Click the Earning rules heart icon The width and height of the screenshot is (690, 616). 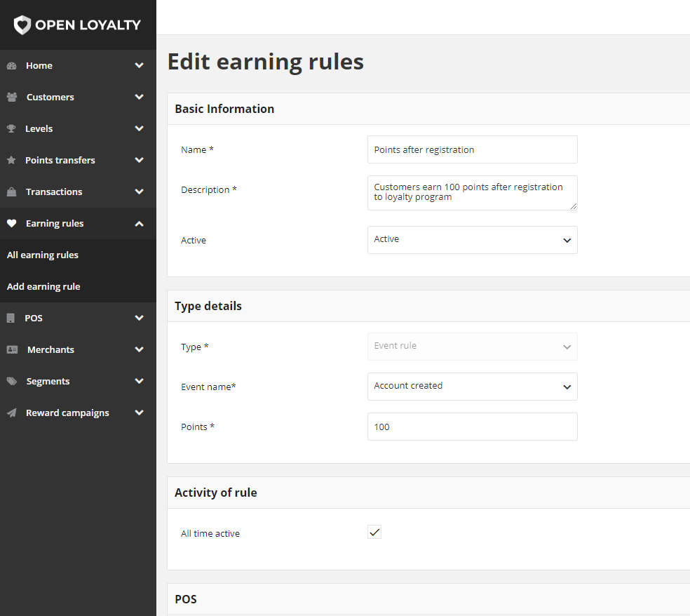tap(12, 223)
